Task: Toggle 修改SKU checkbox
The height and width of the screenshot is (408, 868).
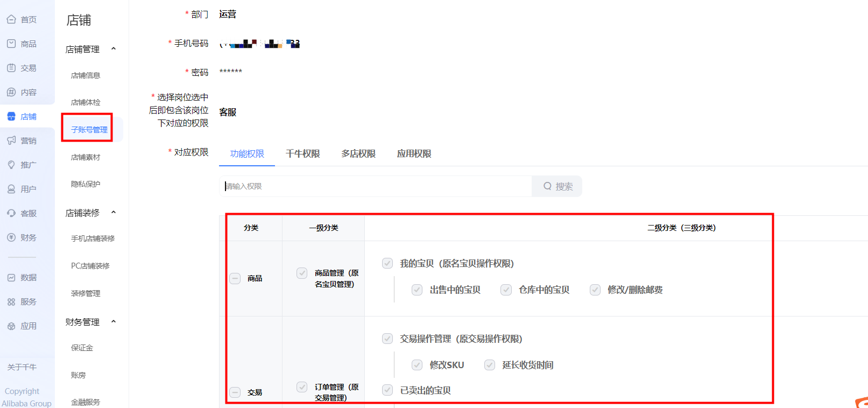Action: [x=417, y=365]
